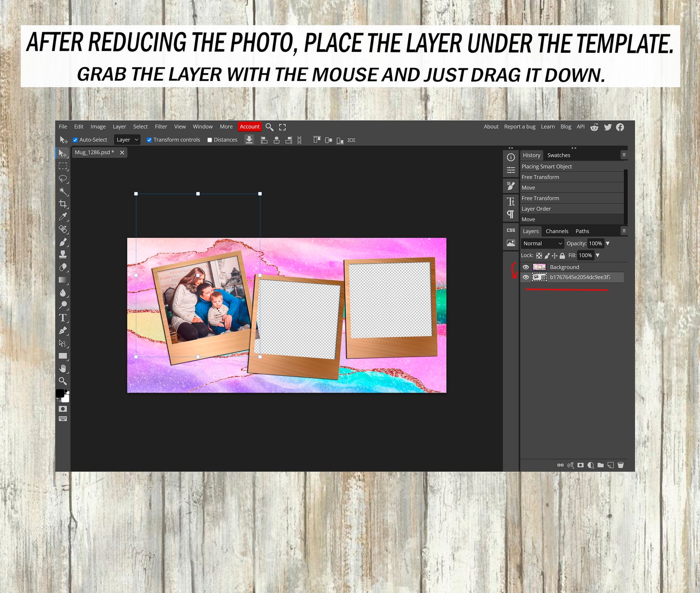Screen dimensions: 700x593
Task: Toggle fullscreen mode icon
Action: click(x=283, y=127)
